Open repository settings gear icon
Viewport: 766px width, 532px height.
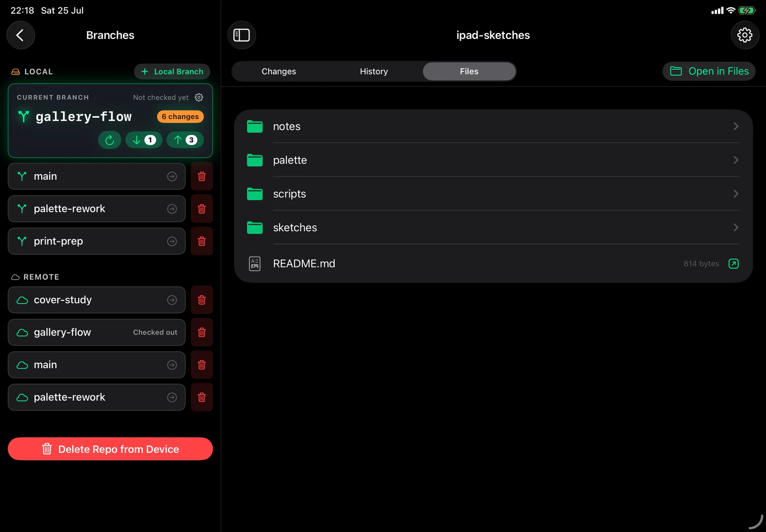pos(745,35)
